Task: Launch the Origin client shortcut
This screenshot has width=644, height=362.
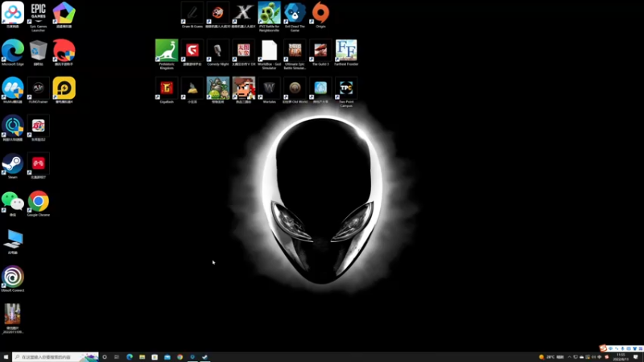Action: click(x=320, y=14)
